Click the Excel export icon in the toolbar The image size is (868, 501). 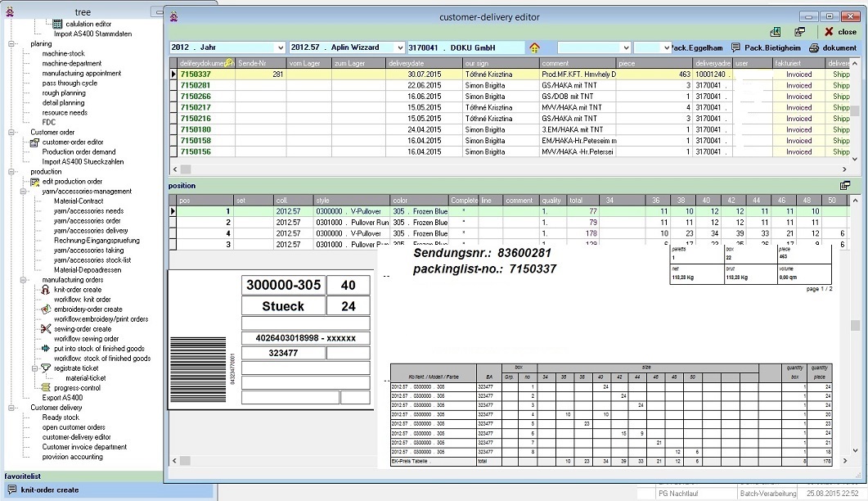(776, 31)
